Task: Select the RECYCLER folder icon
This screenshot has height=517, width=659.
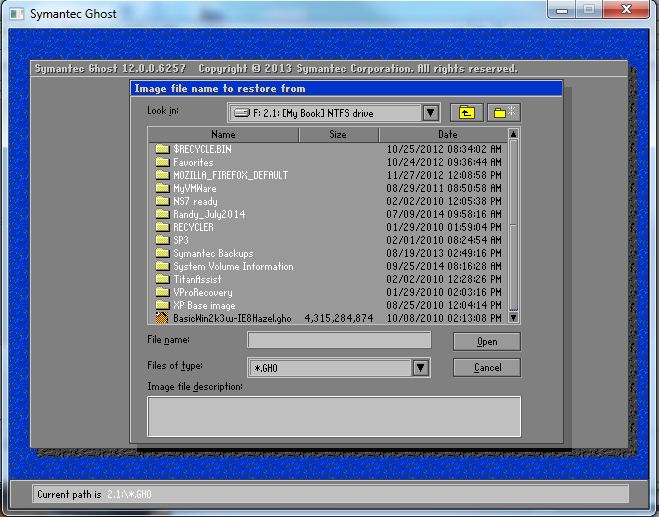Action: (162, 227)
